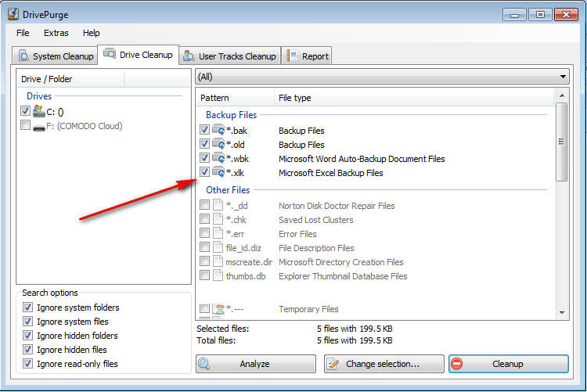Click the *.chk file page icon

coord(218,219)
